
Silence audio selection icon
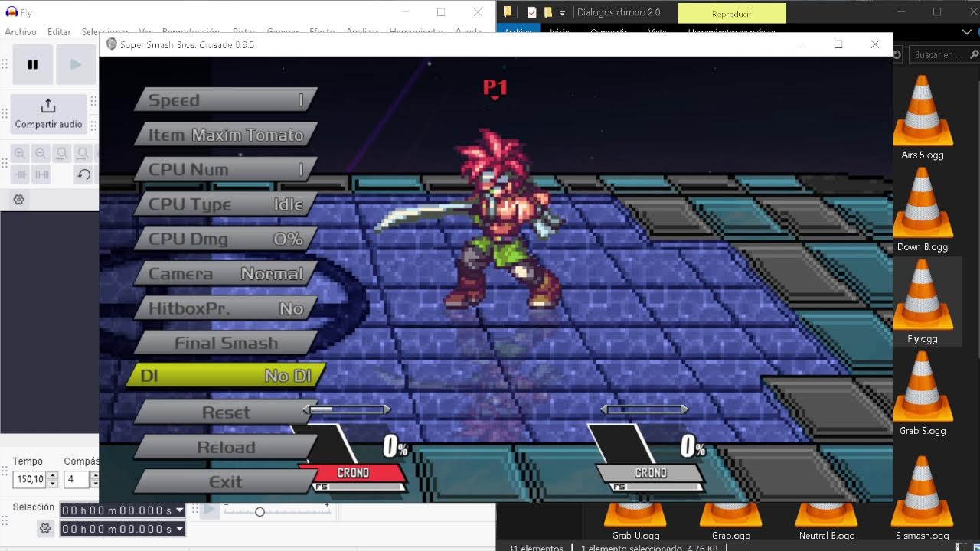pos(41,174)
